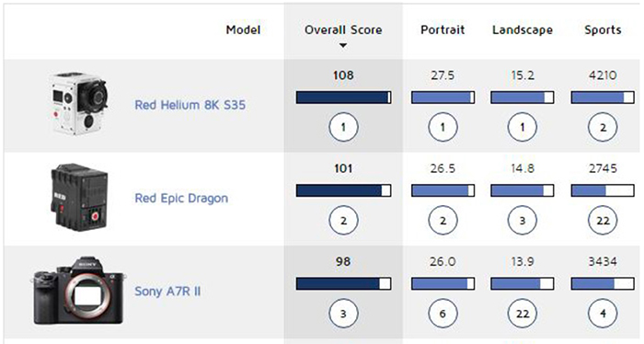Click the Sony A7R II camera image

click(78, 291)
